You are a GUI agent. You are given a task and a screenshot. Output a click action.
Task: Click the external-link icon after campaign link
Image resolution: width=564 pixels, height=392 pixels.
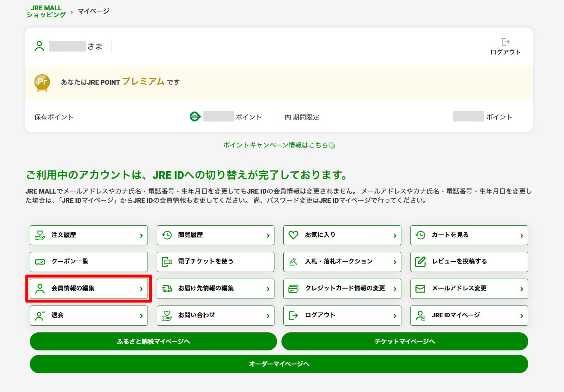332,145
